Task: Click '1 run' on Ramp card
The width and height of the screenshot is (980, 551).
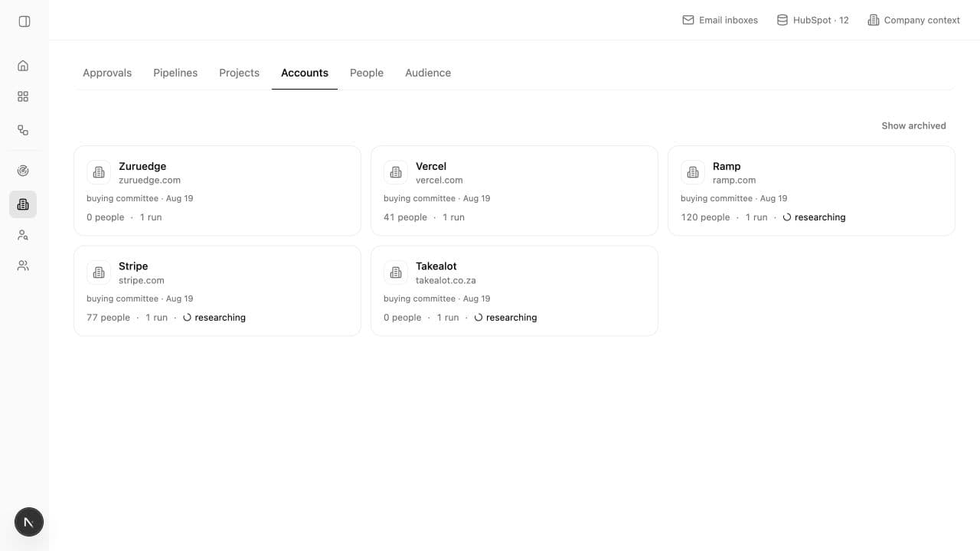Action: [x=756, y=217]
